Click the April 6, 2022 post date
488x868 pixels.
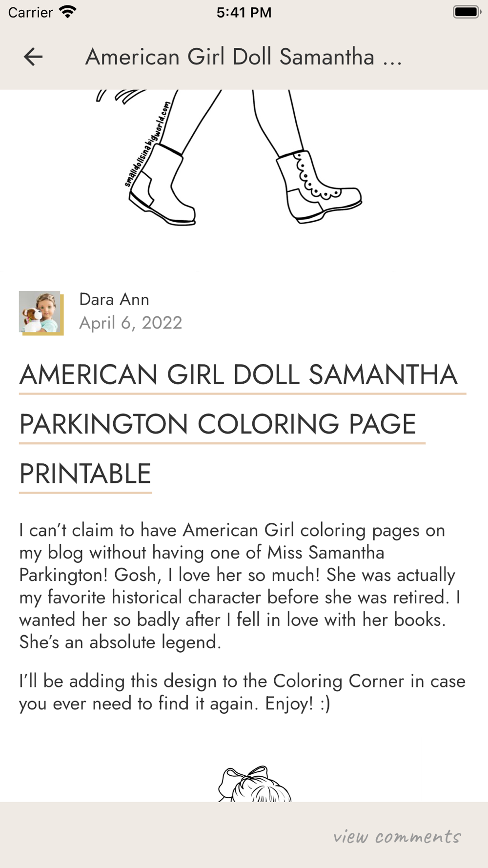point(131,323)
